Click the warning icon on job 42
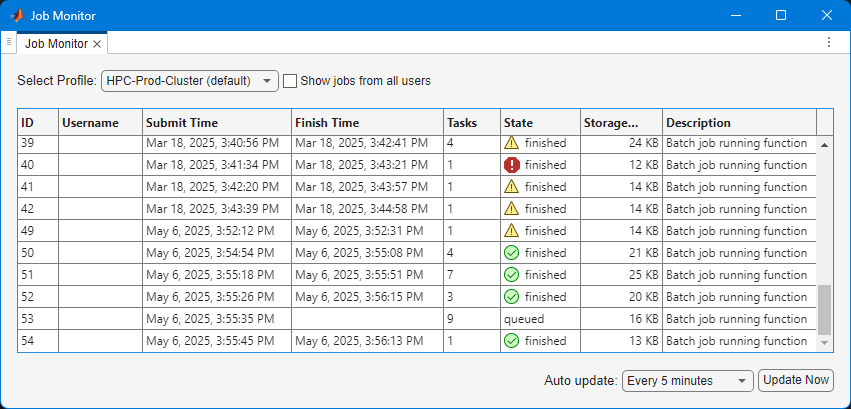 pos(511,209)
